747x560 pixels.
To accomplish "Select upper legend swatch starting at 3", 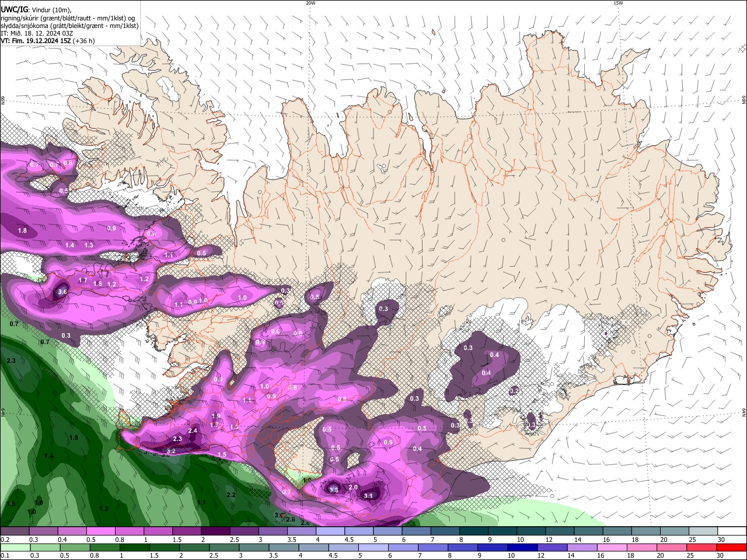I will click(273, 531).
